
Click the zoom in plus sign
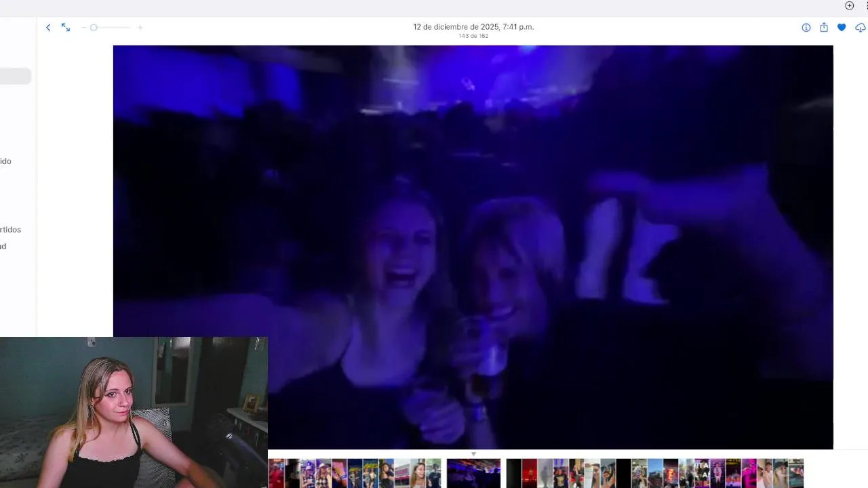tap(140, 28)
